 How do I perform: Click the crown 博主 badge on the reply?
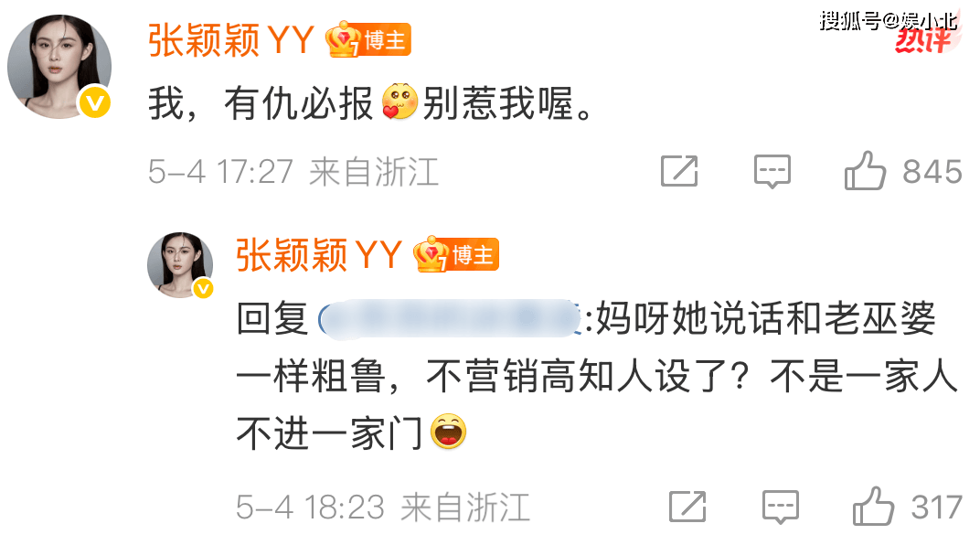tap(455, 254)
